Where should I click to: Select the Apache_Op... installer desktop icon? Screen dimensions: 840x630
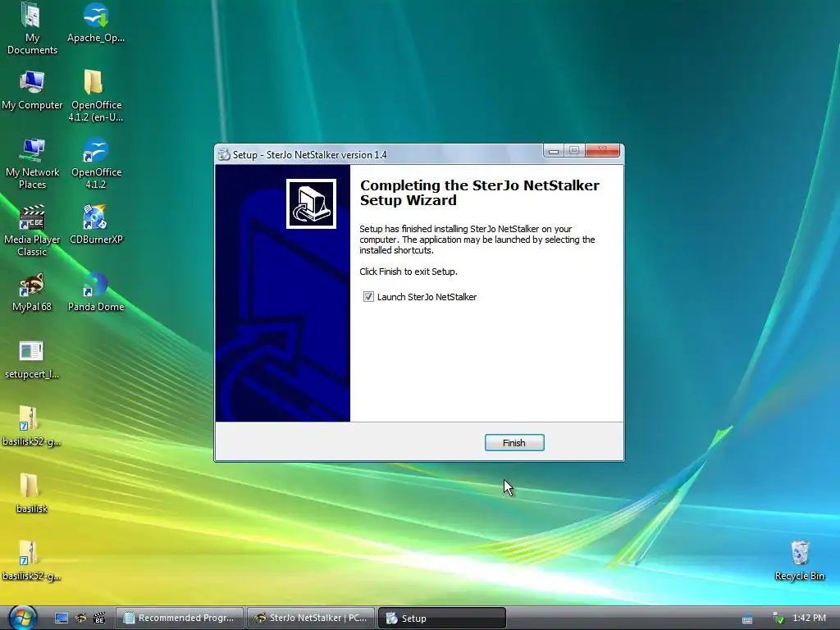click(96, 22)
